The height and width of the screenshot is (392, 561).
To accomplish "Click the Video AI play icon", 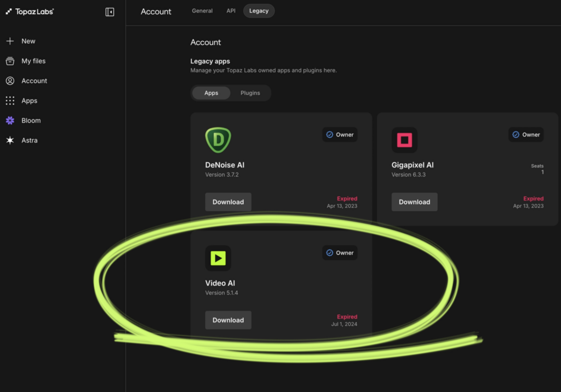I will point(218,258).
